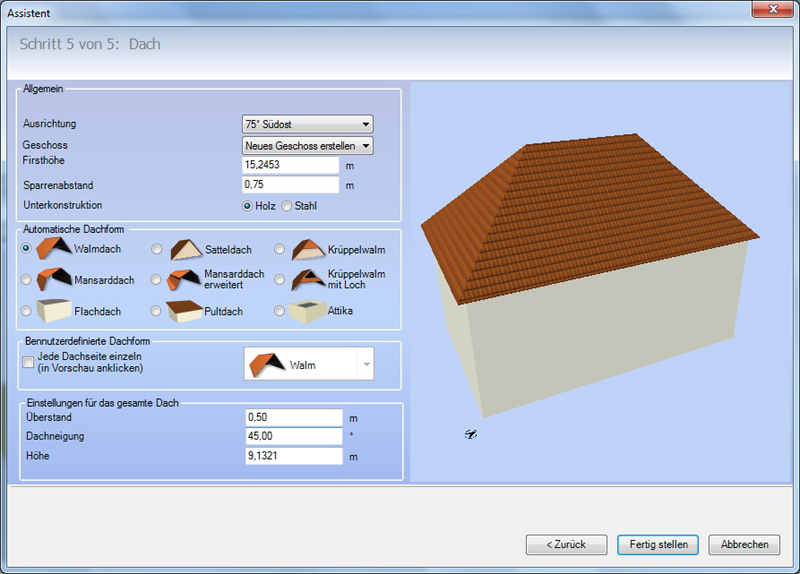Screen dimensions: 800x574
Task: Click the Ausrichtung label
Action: click(x=49, y=123)
